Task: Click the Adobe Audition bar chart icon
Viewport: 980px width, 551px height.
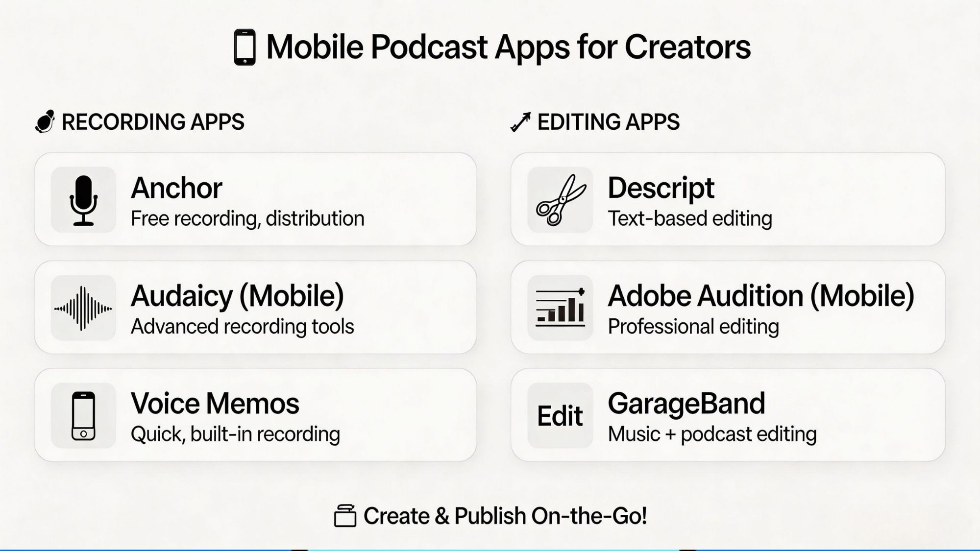Action: pos(560,308)
